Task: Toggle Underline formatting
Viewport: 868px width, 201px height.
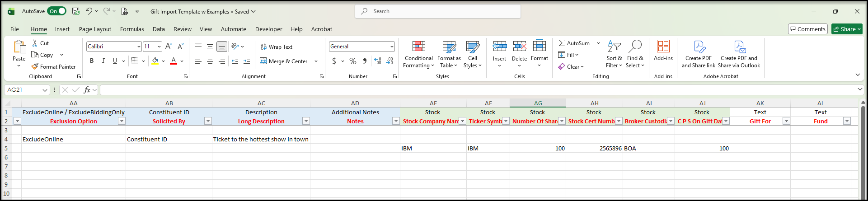Action: tap(115, 61)
